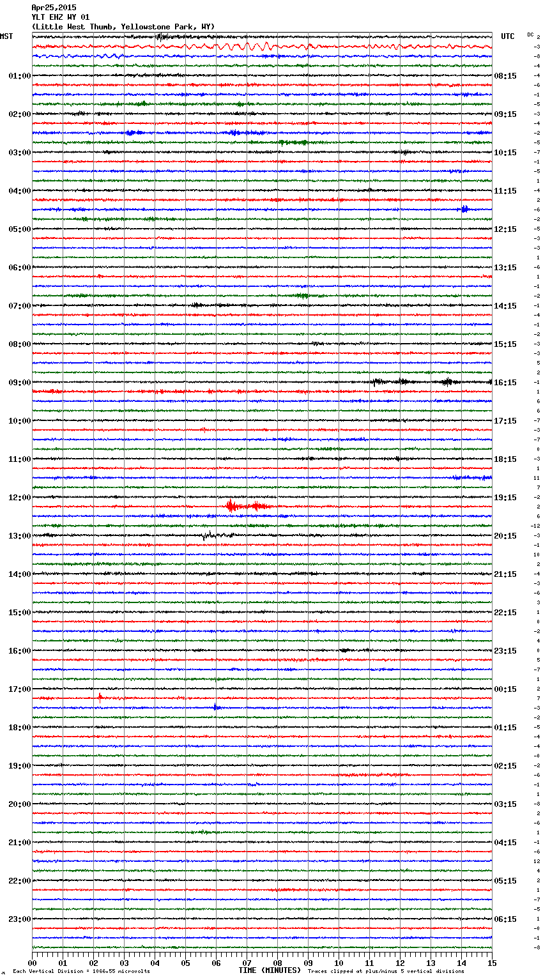Click the 16:15 UTC time label
Screen dimensions: 543x980
(x=505, y=383)
